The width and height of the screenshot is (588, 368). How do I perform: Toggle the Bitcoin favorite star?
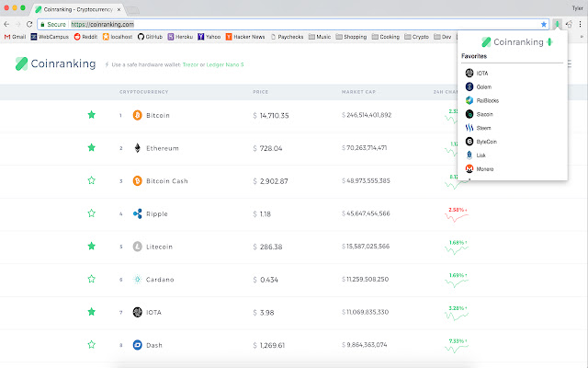pos(92,115)
